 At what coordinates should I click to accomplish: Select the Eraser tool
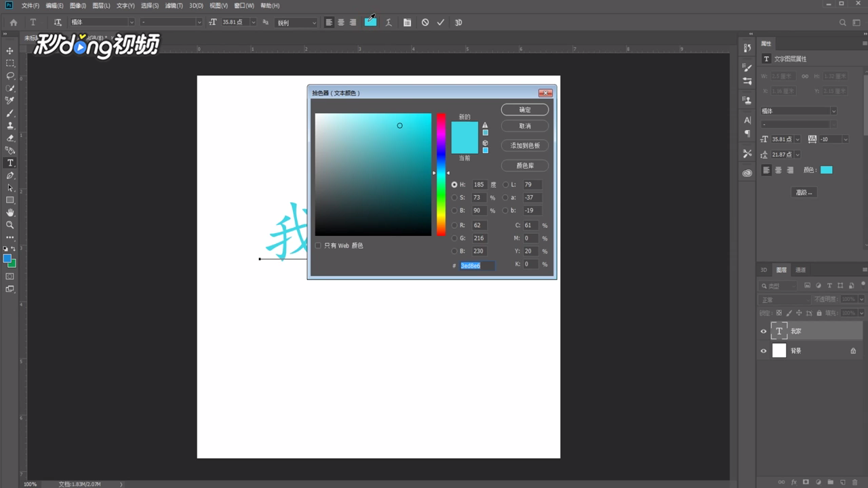tap(10, 138)
